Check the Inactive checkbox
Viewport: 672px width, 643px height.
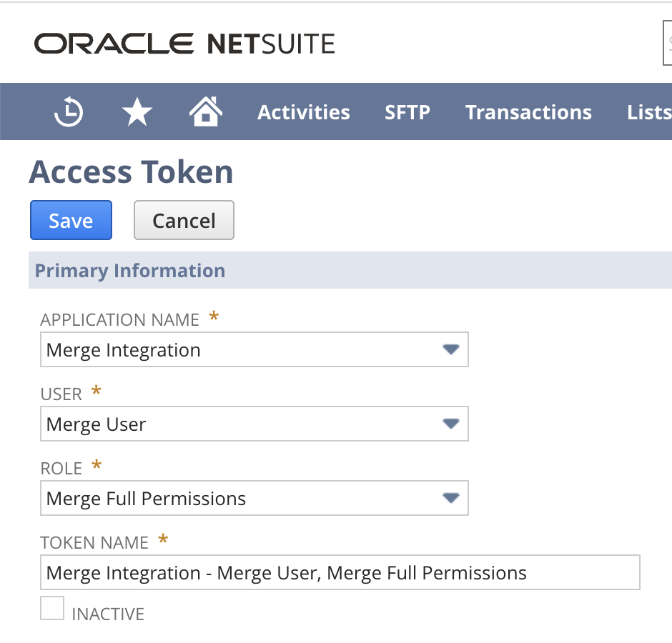(51, 607)
